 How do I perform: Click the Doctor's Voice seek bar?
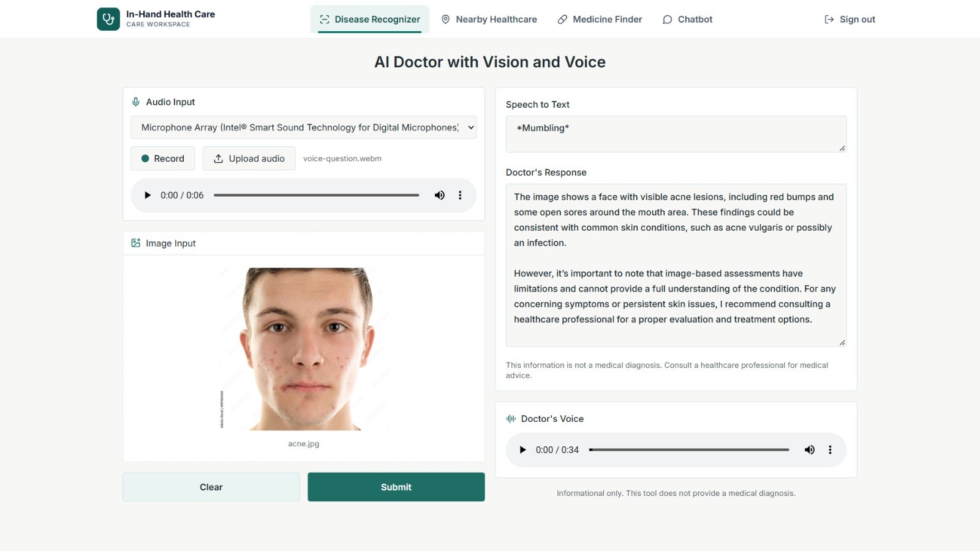[x=689, y=450]
